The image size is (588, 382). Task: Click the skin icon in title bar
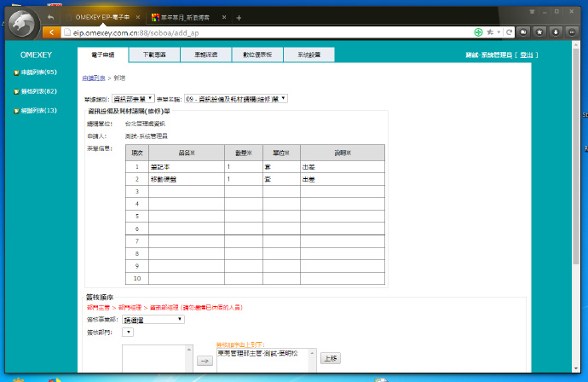532,12
